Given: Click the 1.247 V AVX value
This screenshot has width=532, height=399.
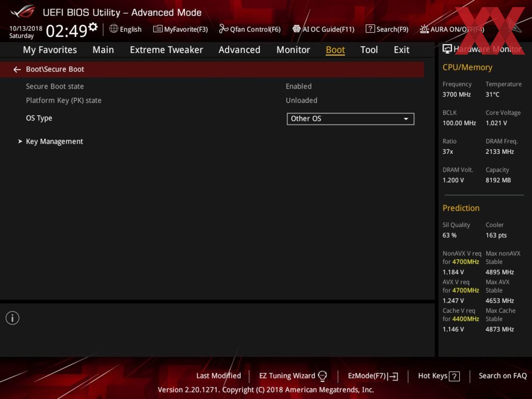Looking at the screenshot, I should (x=453, y=301).
